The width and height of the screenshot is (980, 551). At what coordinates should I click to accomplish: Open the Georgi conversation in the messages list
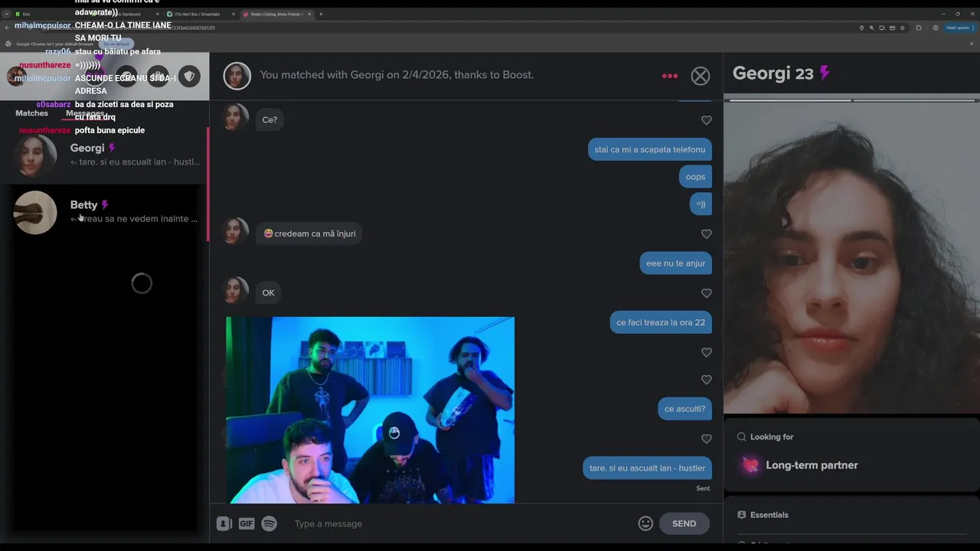tap(104, 155)
